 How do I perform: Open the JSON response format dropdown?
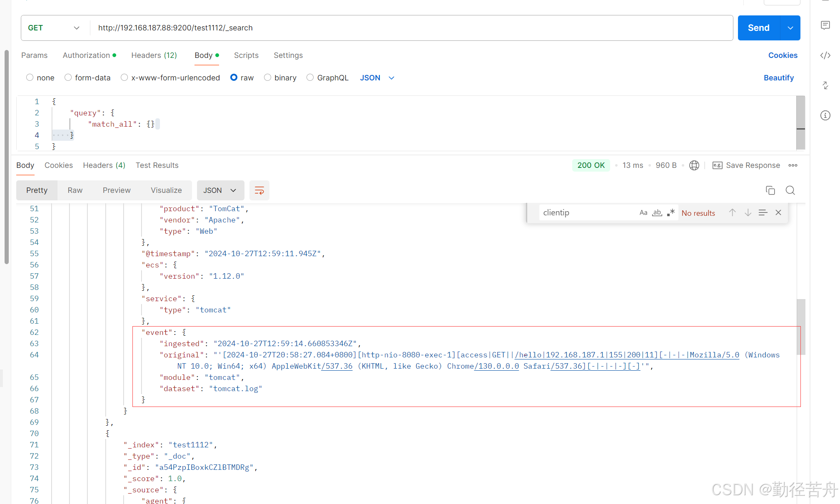pyautogui.click(x=220, y=190)
